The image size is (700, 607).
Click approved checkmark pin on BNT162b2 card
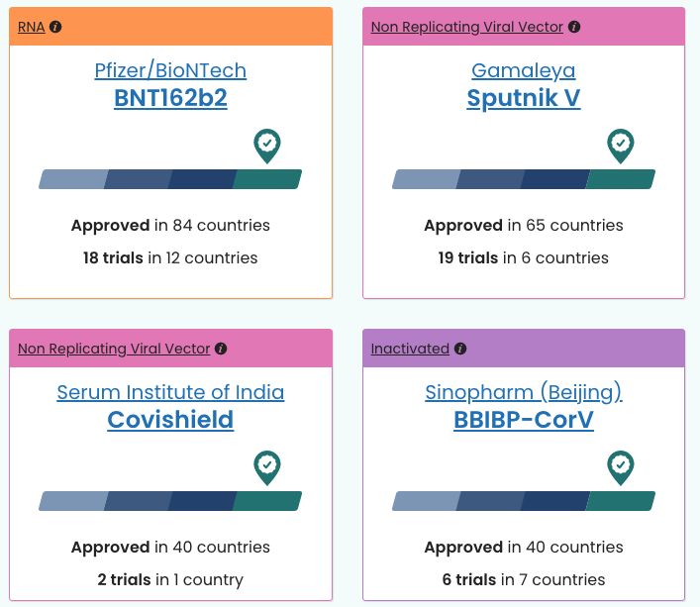point(267,146)
